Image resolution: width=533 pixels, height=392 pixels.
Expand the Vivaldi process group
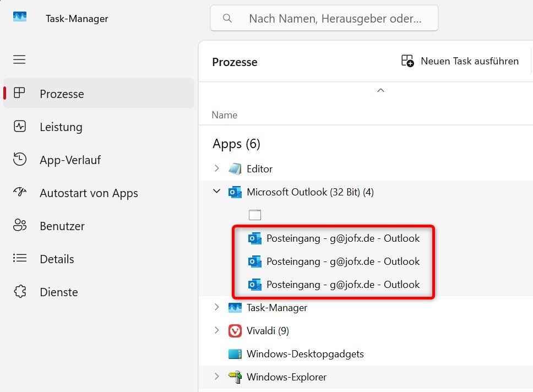(x=217, y=330)
